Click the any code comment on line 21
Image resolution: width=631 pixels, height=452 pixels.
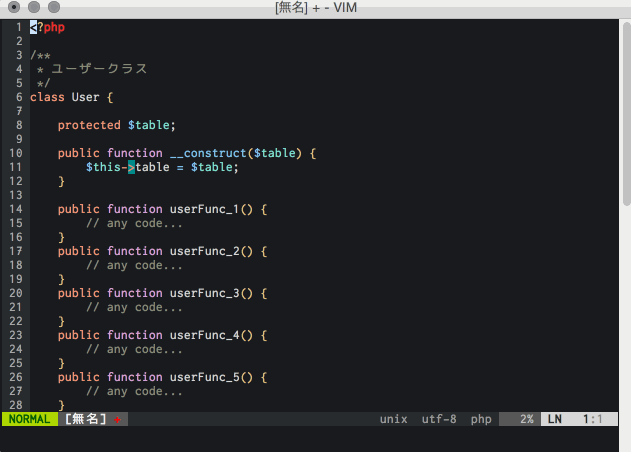click(134, 307)
